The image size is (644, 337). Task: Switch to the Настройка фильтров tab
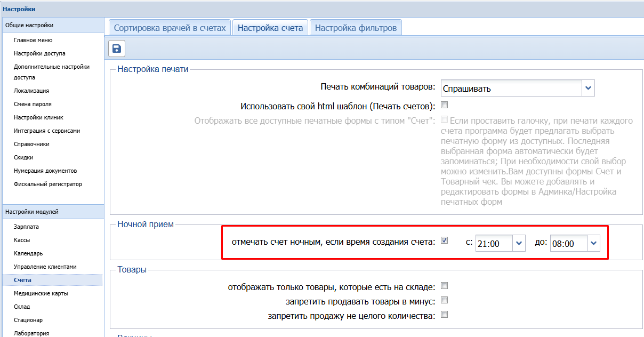click(x=356, y=28)
